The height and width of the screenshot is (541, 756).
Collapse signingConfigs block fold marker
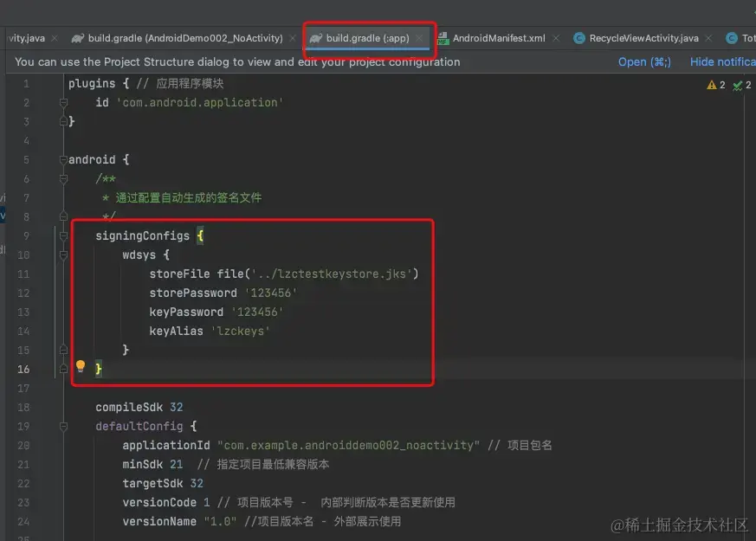point(63,235)
